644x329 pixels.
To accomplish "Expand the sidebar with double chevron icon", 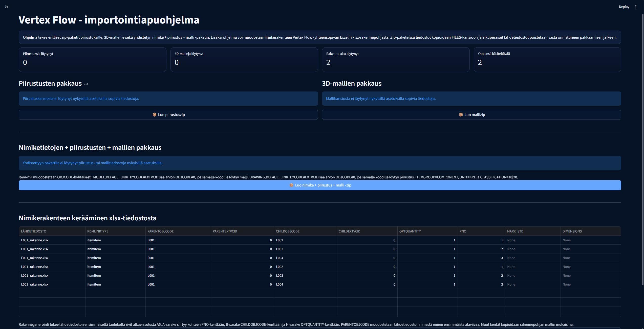I will point(7,7).
